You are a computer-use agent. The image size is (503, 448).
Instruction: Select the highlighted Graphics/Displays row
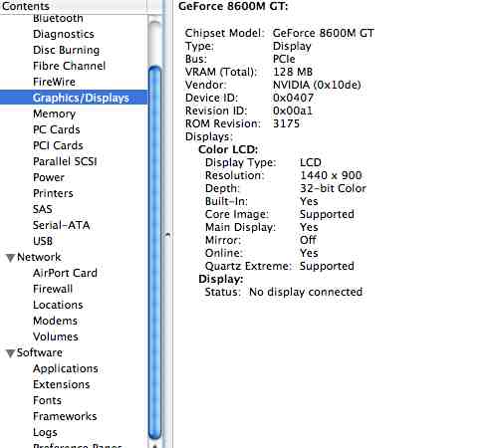click(x=74, y=98)
